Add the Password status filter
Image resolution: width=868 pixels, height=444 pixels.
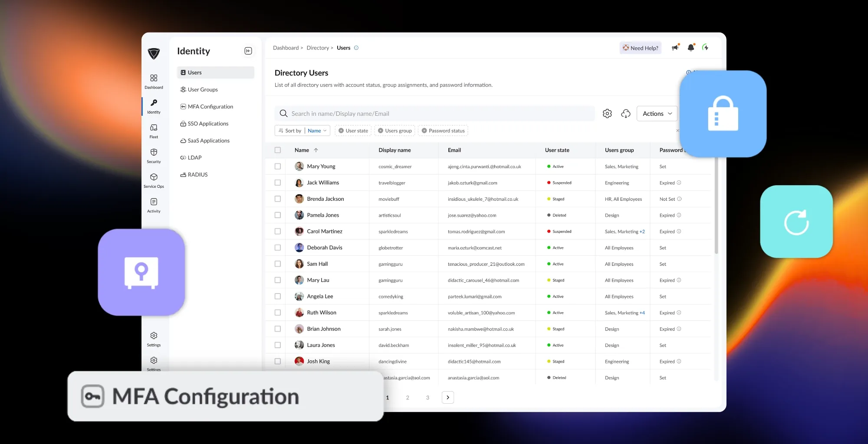(443, 131)
